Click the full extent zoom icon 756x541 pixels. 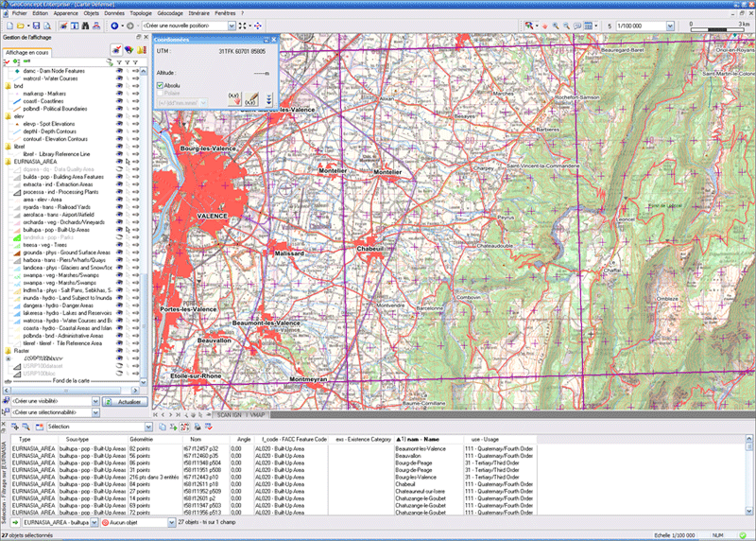click(x=243, y=26)
